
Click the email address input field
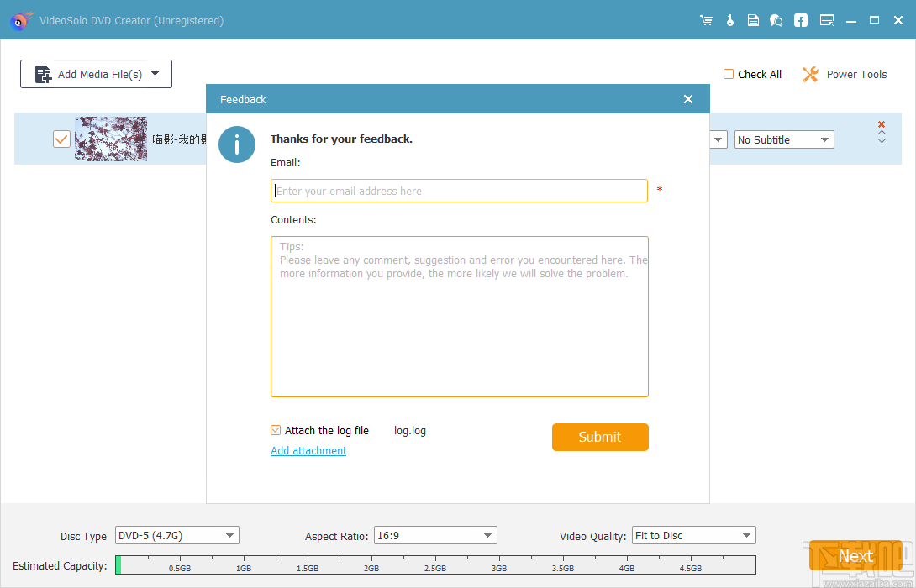click(459, 191)
